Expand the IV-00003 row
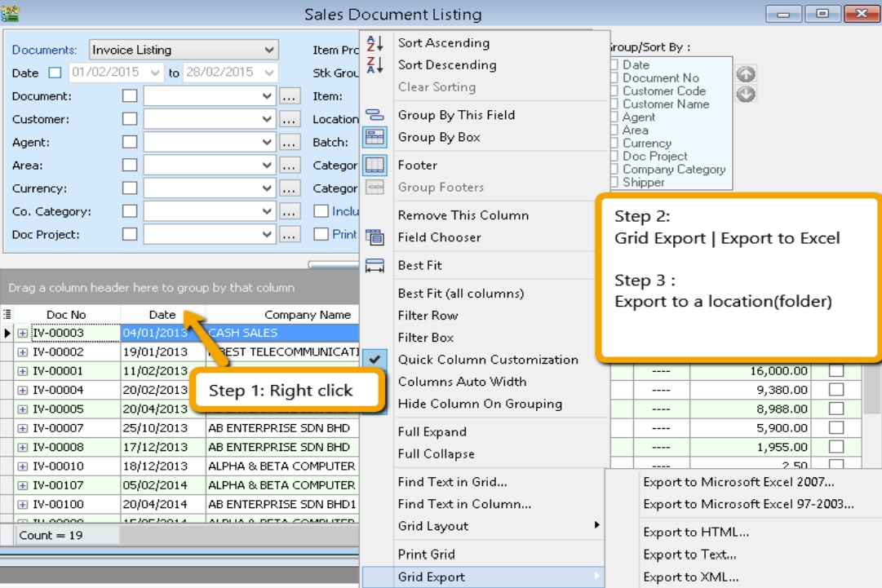 tap(23, 334)
